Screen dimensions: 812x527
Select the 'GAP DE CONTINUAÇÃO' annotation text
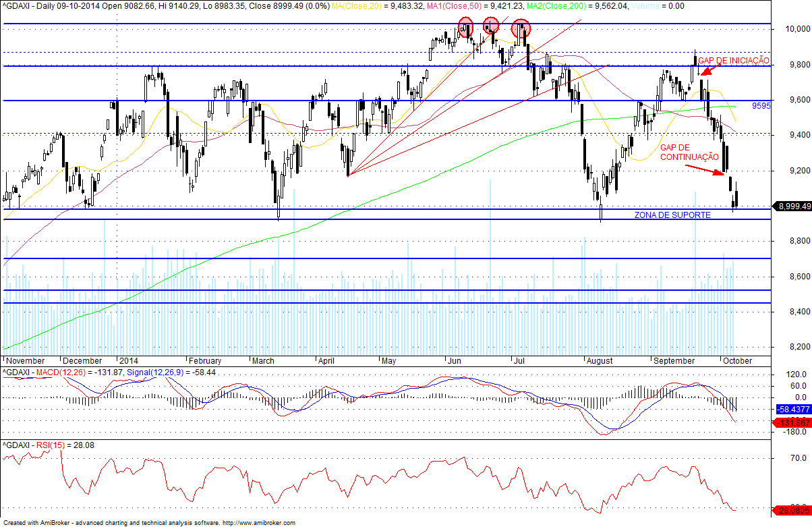[x=689, y=152]
